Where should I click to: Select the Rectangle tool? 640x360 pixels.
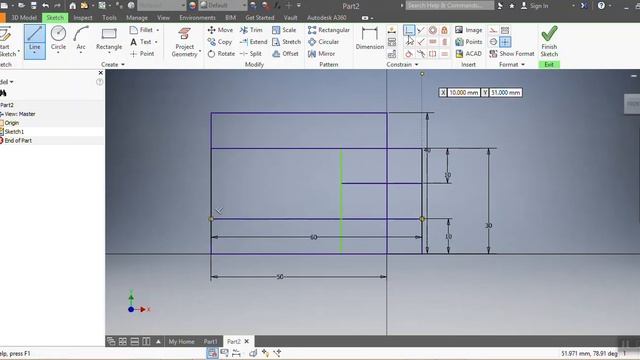[x=109, y=40]
